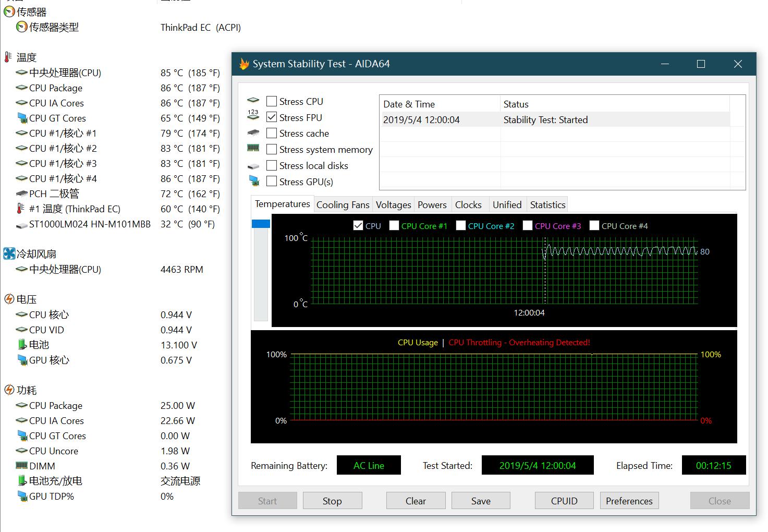768x532 pixels.
Task: Click the thermometer icon beside 温度 section
Action: [x=8, y=57]
